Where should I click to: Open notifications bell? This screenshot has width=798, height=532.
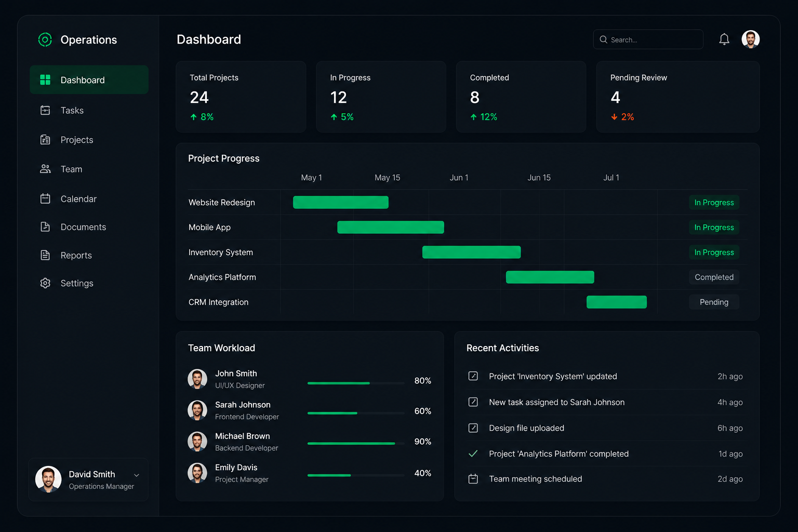724,39
